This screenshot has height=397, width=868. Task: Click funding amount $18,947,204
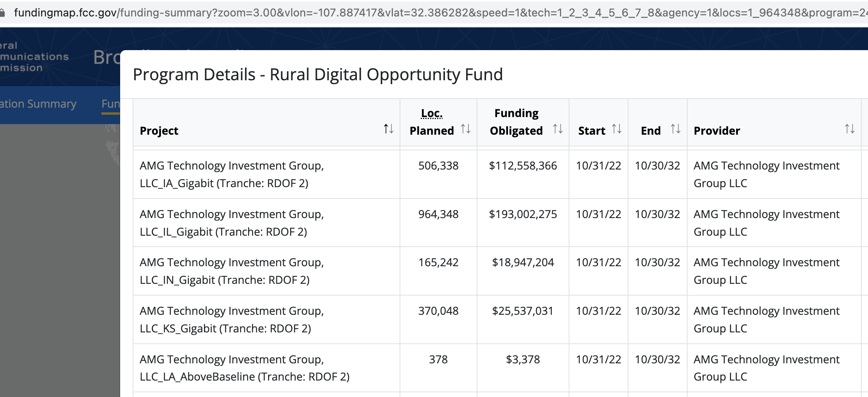pos(523,262)
